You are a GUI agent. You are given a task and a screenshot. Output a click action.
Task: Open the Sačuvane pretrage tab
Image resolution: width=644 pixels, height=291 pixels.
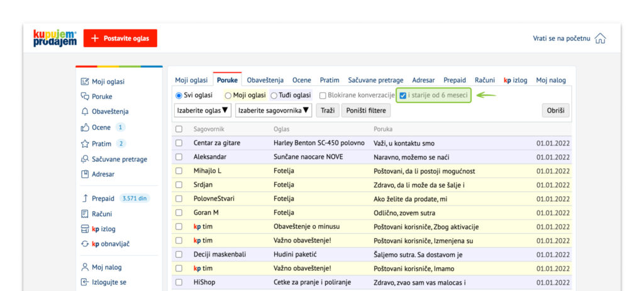click(376, 80)
